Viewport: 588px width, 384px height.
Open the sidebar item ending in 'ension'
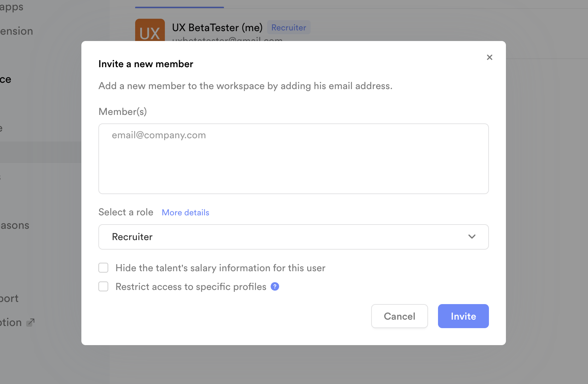pyautogui.click(x=16, y=31)
